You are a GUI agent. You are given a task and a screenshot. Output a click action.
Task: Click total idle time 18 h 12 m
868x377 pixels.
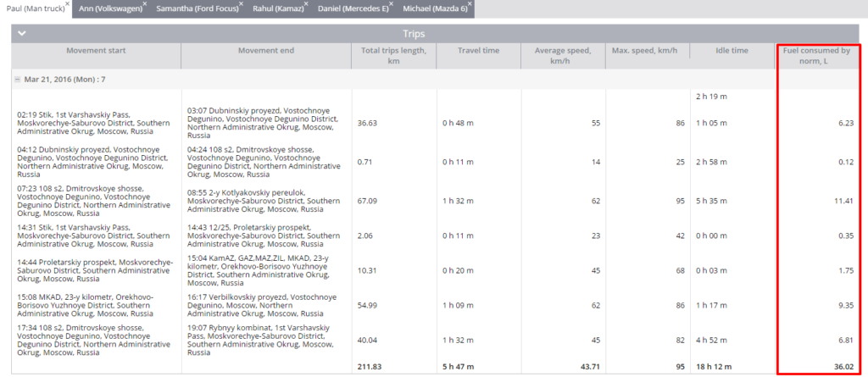tap(714, 367)
